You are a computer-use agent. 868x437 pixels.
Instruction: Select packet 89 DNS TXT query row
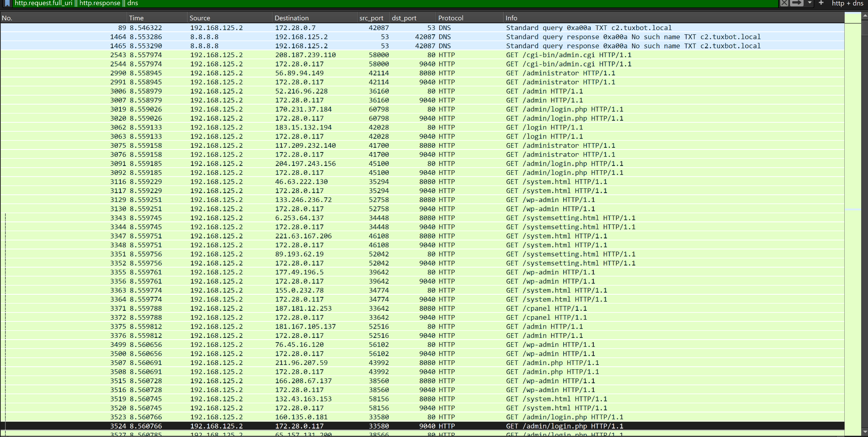point(422,28)
